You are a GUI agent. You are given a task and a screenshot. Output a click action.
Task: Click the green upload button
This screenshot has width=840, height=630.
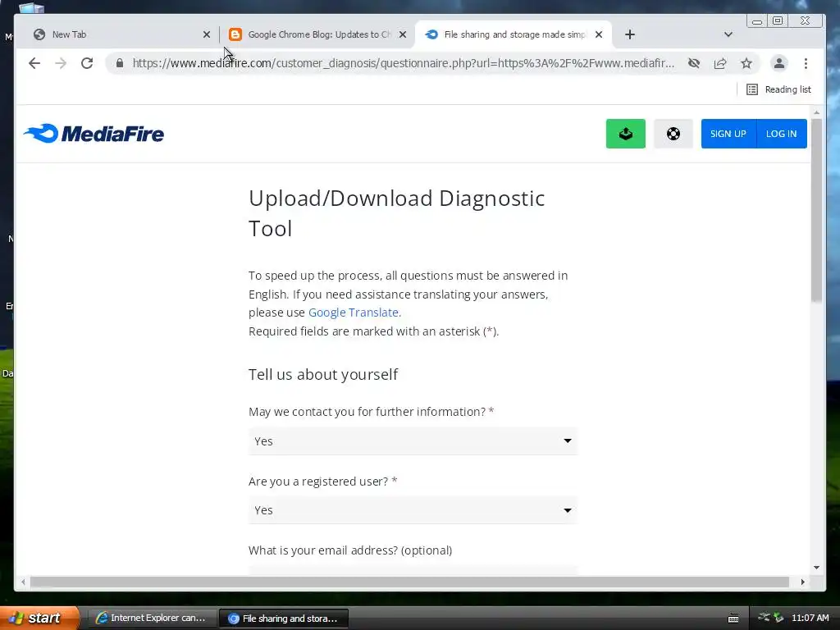tap(625, 134)
